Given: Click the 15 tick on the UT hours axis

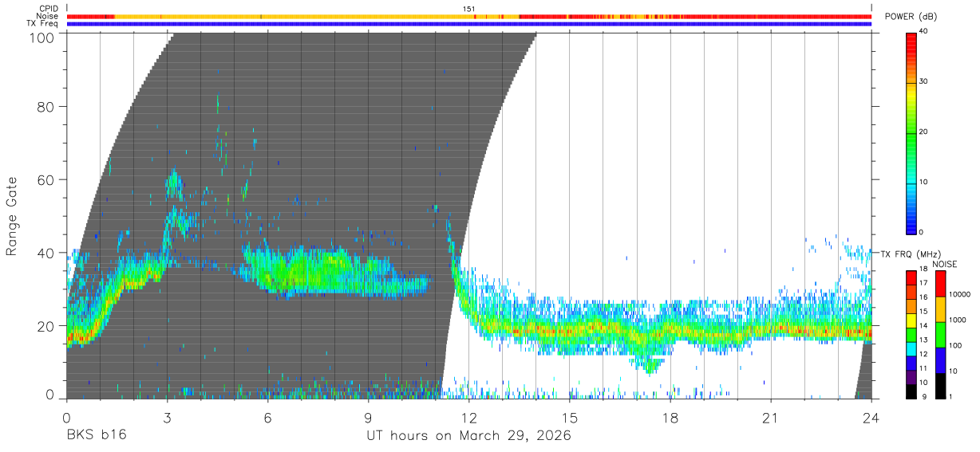Looking at the screenshot, I should [x=570, y=417].
